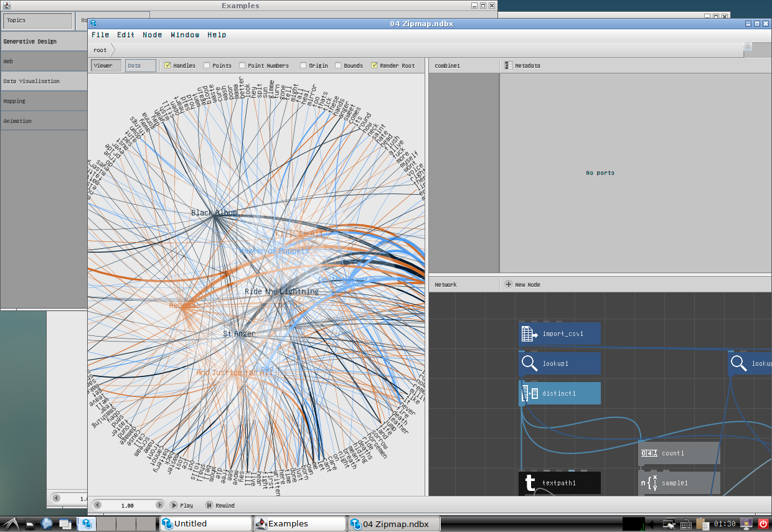Increase frame number with the right arrow
The image size is (772, 532).
coord(159,505)
